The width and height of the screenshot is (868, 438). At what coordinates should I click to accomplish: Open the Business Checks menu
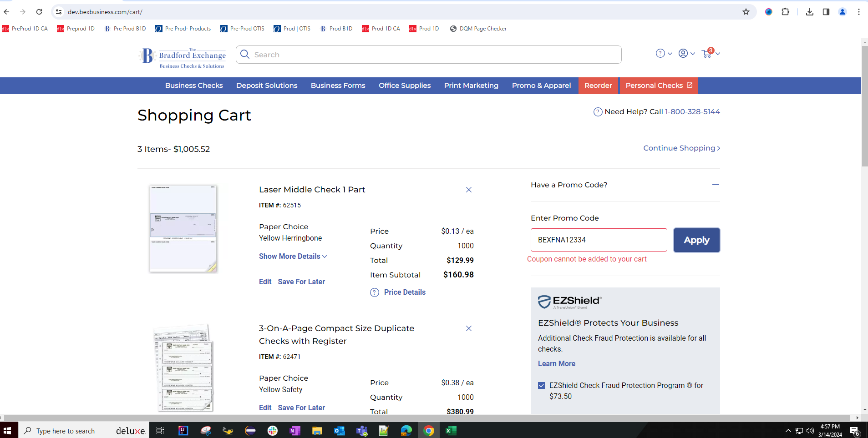(x=194, y=86)
